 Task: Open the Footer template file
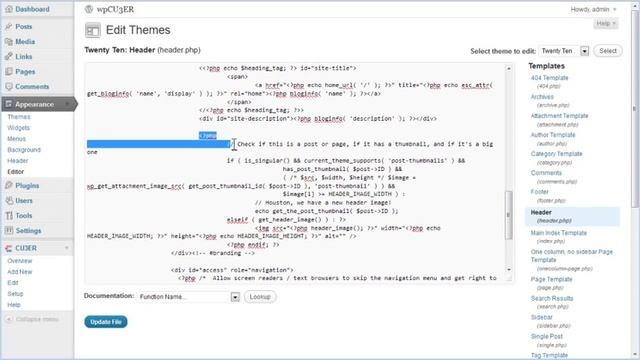[540, 192]
